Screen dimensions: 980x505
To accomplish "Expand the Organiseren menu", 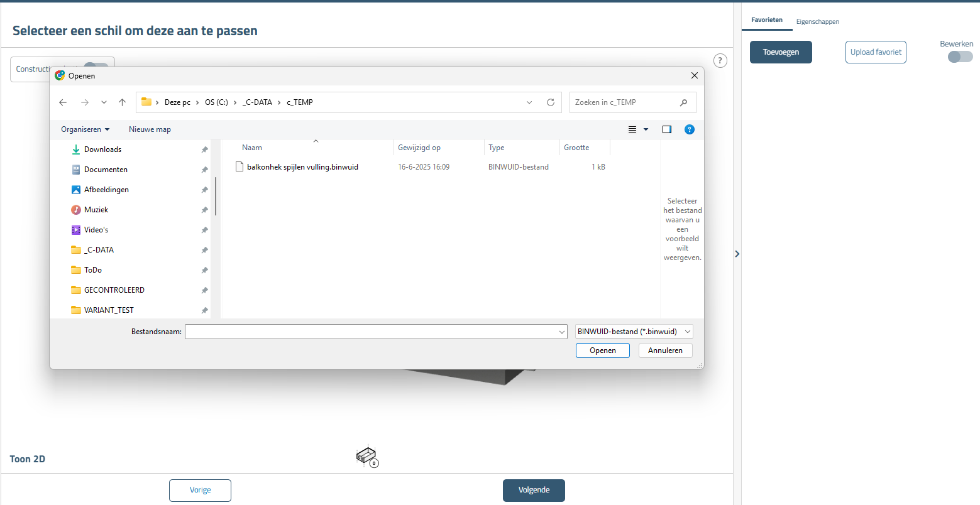I will [85, 129].
